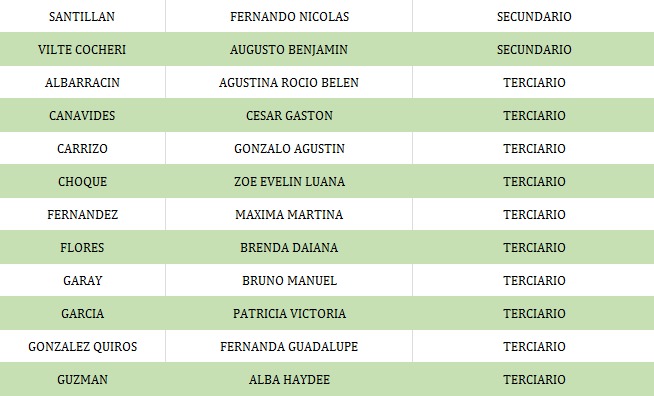Click AGUSTINA ROCIO BELEN name cell

point(289,82)
